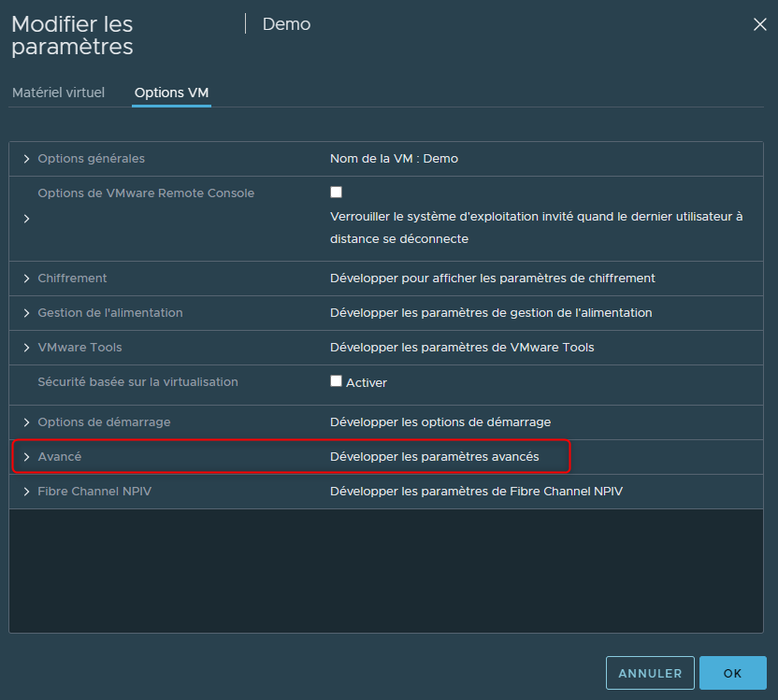The width and height of the screenshot is (778, 700).
Task: Click the Demo VM name in header
Action: tap(286, 24)
